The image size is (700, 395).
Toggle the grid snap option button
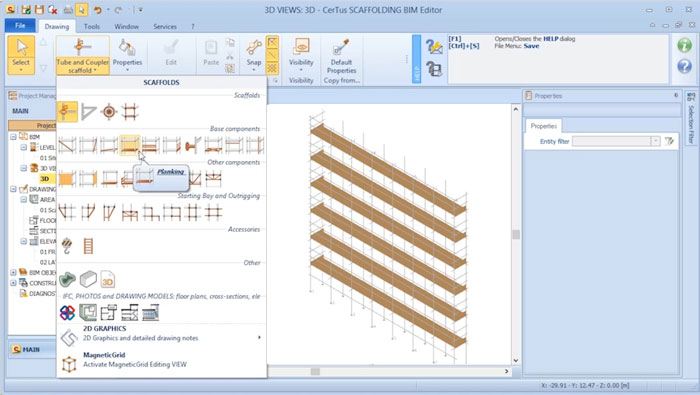[272, 68]
